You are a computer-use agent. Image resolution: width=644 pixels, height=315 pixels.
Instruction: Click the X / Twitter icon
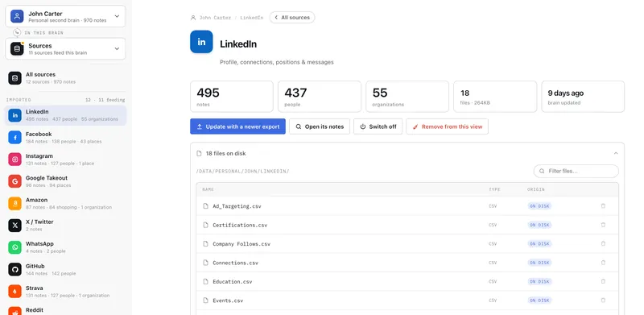point(14,225)
